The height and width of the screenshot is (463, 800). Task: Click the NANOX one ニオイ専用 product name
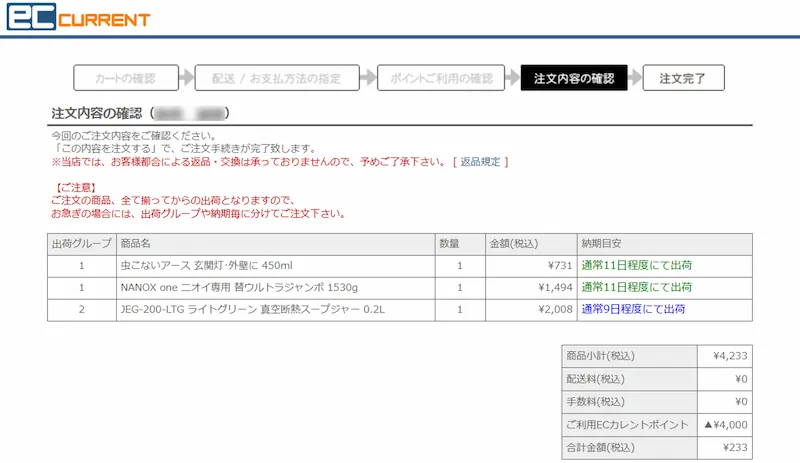[239, 287]
